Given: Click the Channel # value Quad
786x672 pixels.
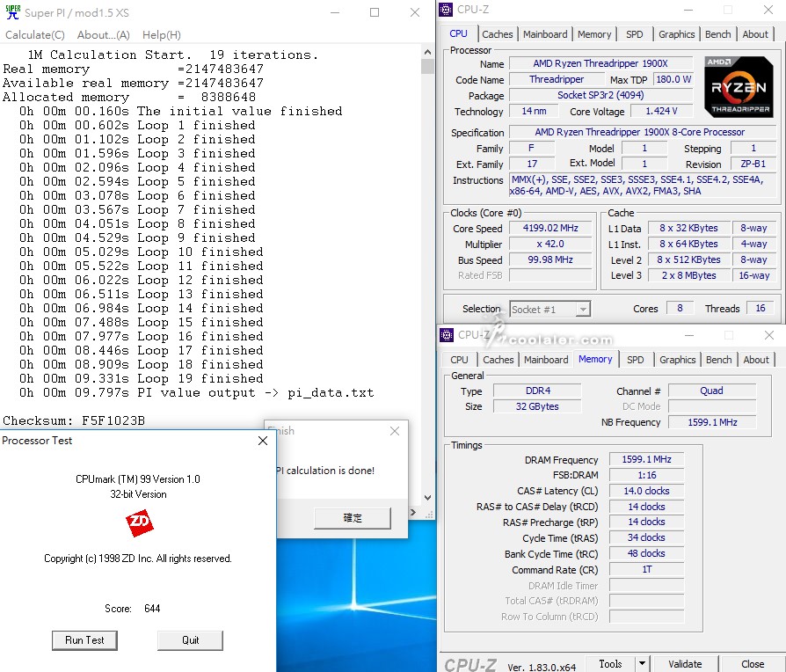Looking at the screenshot, I should [x=711, y=391].
